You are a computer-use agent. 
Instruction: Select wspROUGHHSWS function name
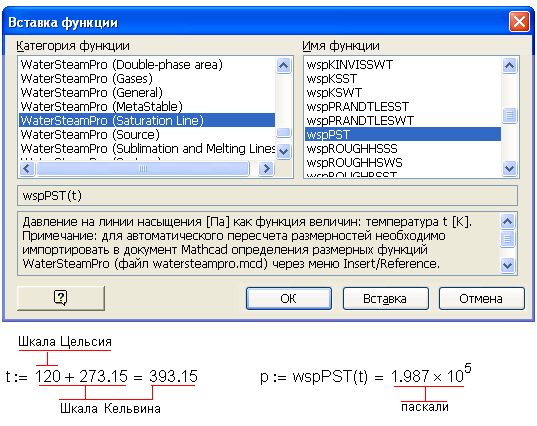coord(403,163)
